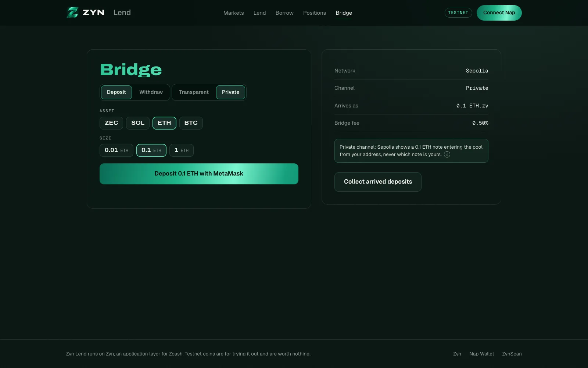Image resolution: width=588 pixels, height=368 pixels.
Task: Click the ZYN logo icon
Action: 72,13
